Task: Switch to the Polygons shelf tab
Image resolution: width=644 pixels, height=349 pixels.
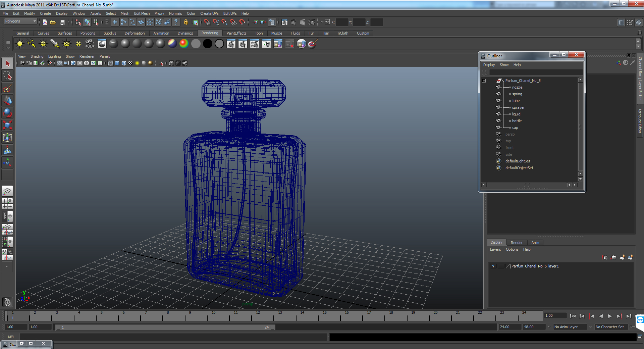Action: pyautogui.click(x=88, y=33)
